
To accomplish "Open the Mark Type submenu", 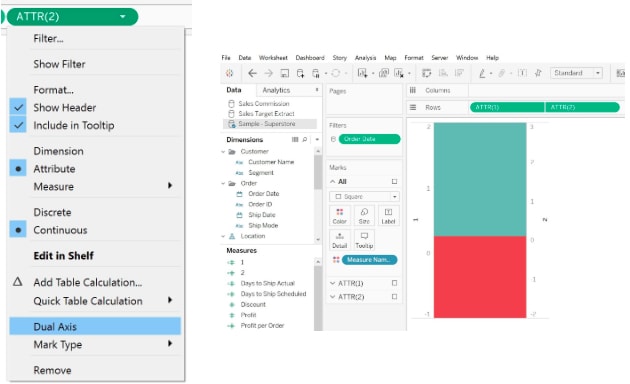I will tap(95, 344).
